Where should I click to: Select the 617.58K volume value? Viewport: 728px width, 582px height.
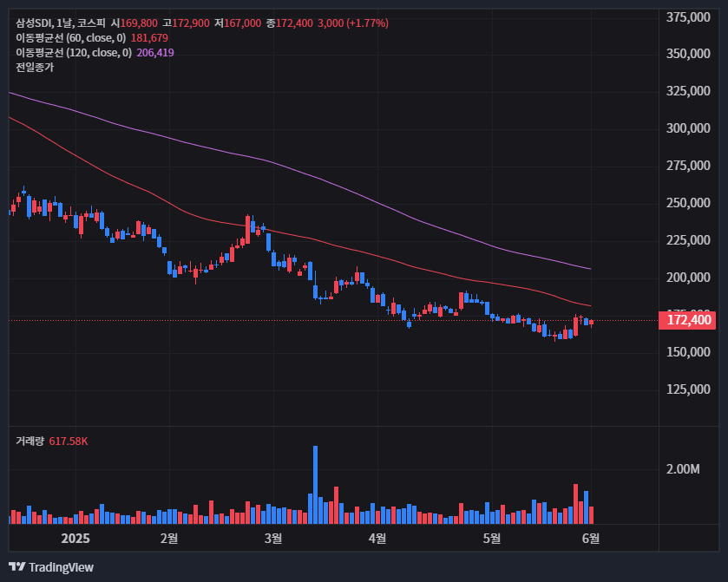coord(69,441)
